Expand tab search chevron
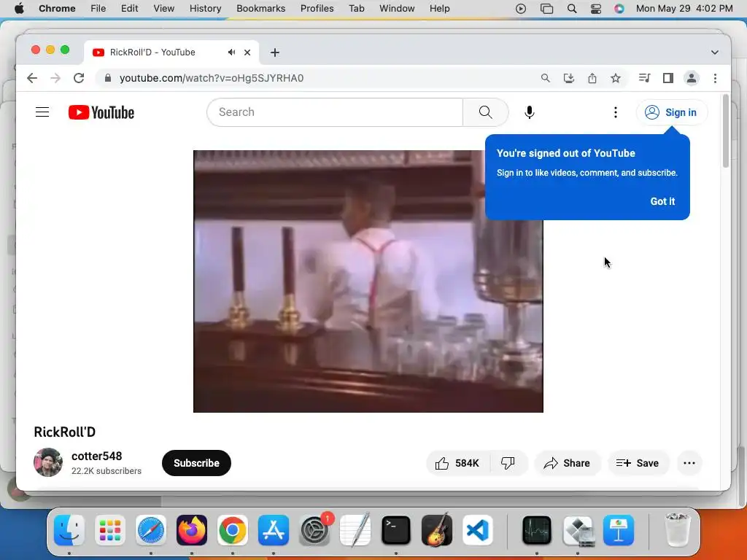The image size is (747, 560). click(715, 52)
